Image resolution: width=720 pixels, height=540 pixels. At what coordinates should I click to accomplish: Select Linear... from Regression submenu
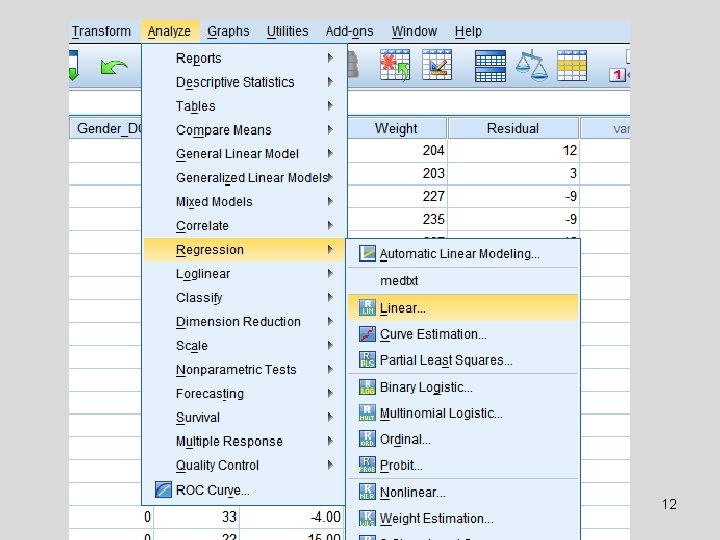463,308
